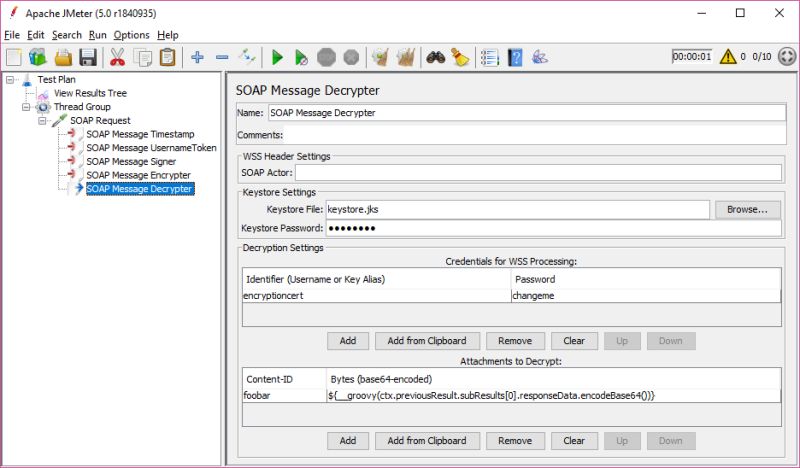This screenshot has height=468, width=800.
Task: Select SOAP Message Decrypter tree item
Action: coord(140,189)
